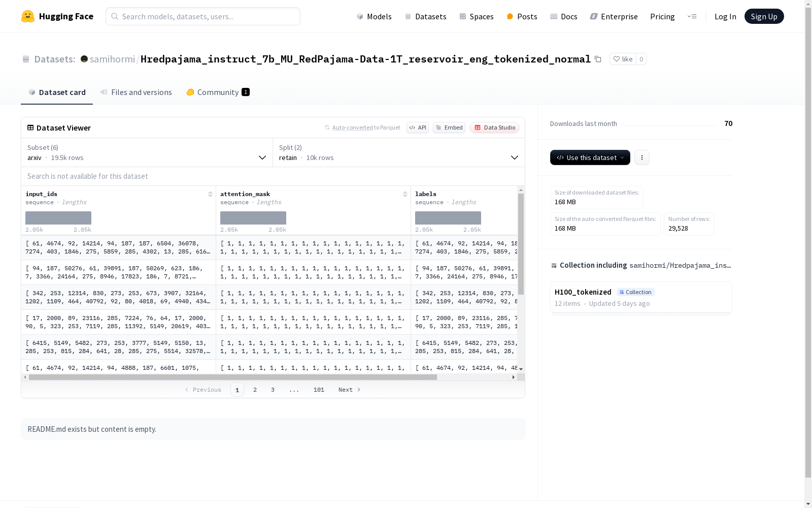The image size is (812, 508).
Task: Click the Datasets breadcrumb icon
Action: pos(26,59)
